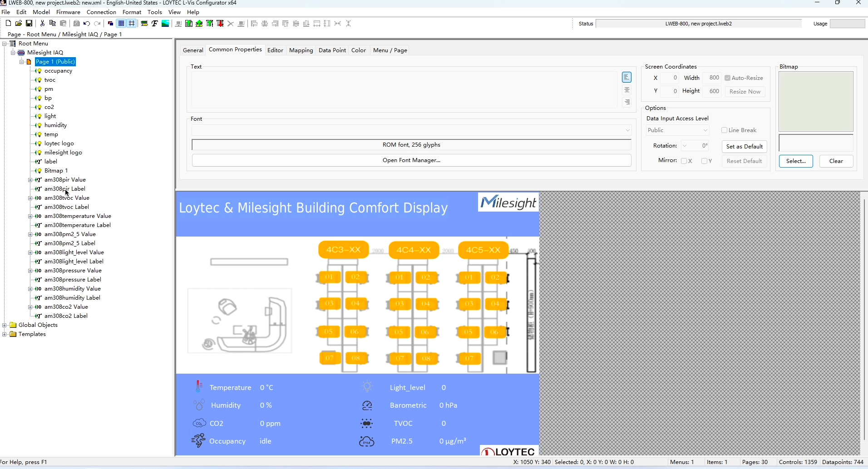Image resolution: width=868 pixels, height=469 pixels.
Task: Open the Firmware menu
Action: [x=68, y=12]
